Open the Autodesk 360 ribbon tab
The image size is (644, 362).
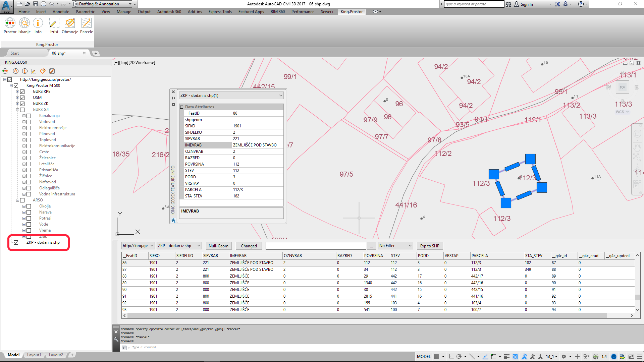click(x=169, y=12)
